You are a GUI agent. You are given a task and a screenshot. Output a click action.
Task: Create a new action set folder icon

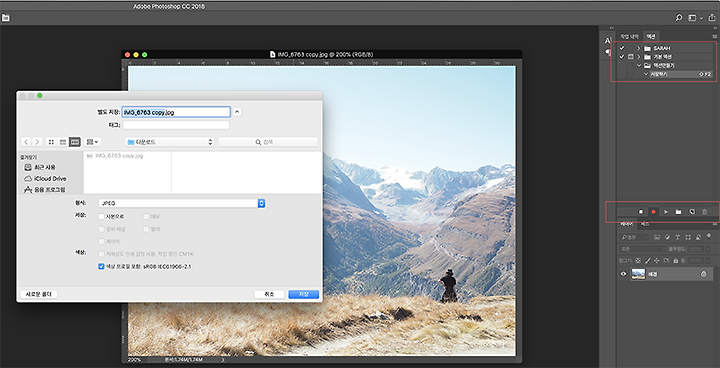click(x=678, y=212)
